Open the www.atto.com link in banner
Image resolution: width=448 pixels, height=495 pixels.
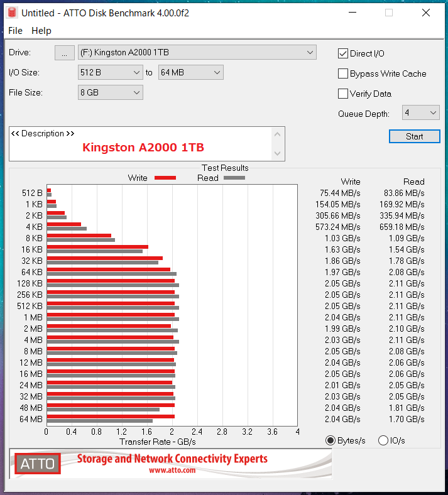(172, 471)
